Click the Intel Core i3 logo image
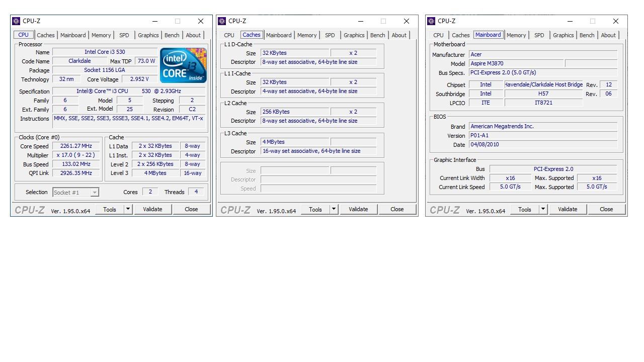This screenshot has height=362, width=644. point(183,65)
